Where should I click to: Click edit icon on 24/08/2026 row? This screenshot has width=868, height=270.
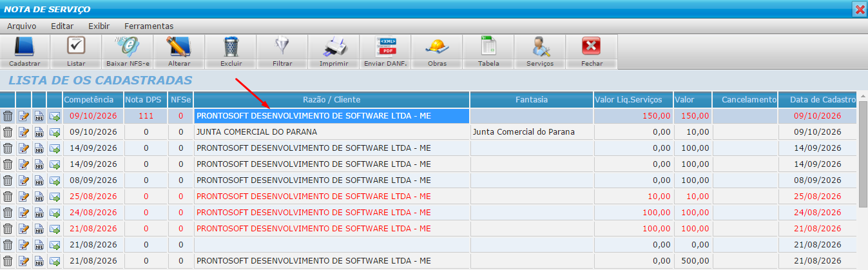click(24, 213)
